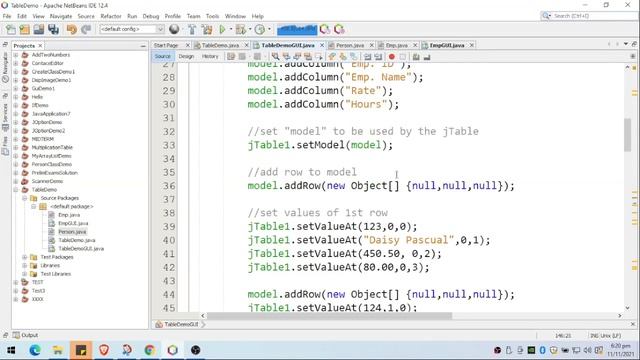
Task: Open the File menu
Action: (7, 16)
